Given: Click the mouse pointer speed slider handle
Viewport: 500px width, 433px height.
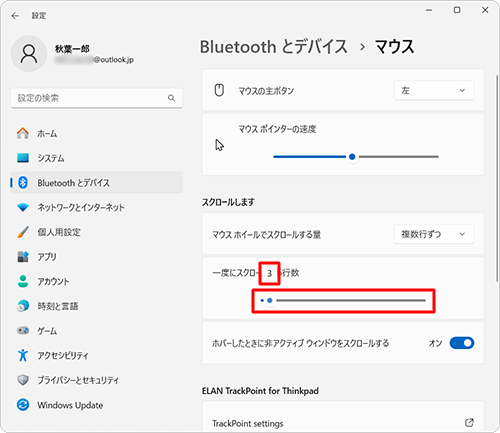Looking at the screenshot, I should point(352,157).
